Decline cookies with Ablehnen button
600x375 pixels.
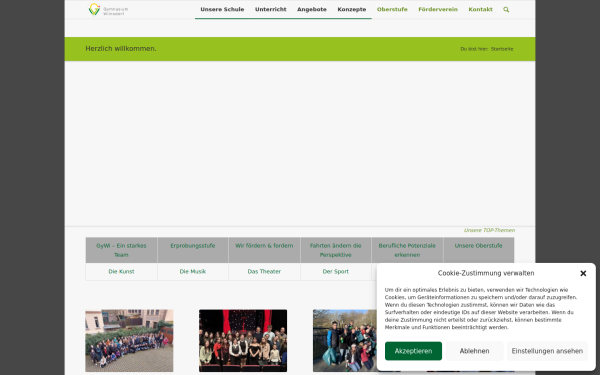(474, 351)
